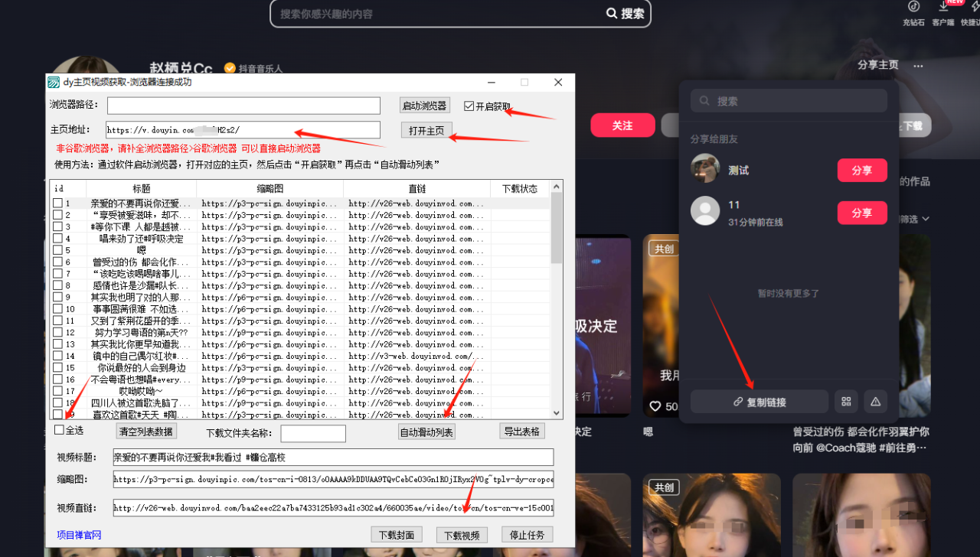The image size is (980, 557).
Task: Click the 下载视频 button
Action: [x=462, y=535]
